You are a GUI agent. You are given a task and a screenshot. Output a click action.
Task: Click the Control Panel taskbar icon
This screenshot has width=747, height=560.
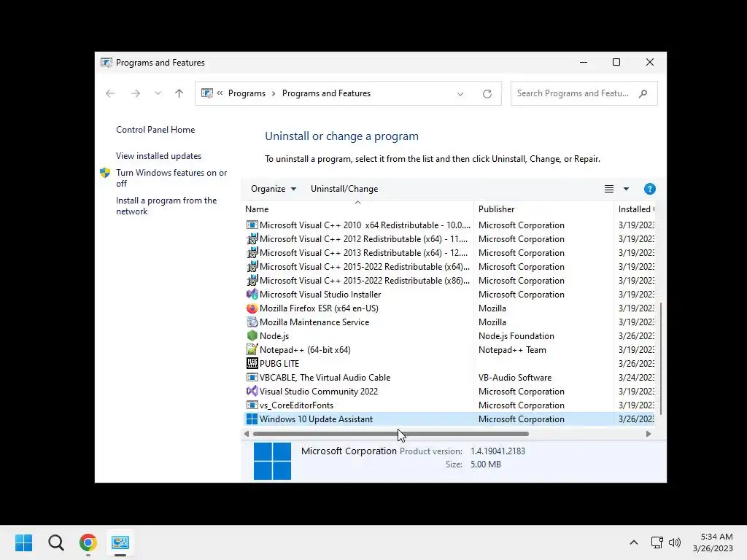(x=120, y=542)
